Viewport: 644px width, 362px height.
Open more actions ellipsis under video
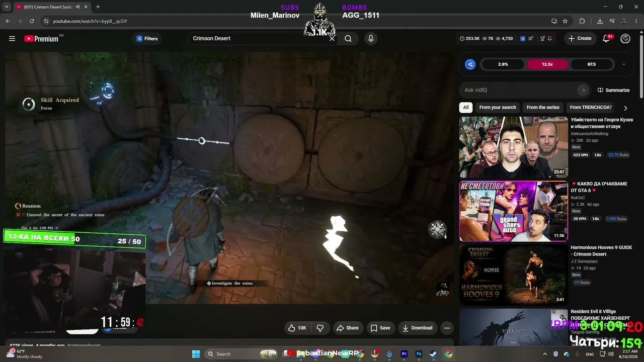[447, 328]
